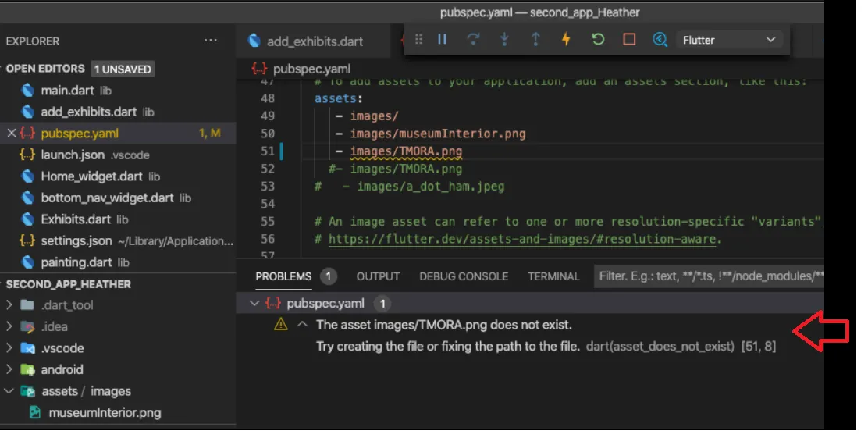
Task: Open the Flutter debug session dropdown
Action: coord(728,40)
